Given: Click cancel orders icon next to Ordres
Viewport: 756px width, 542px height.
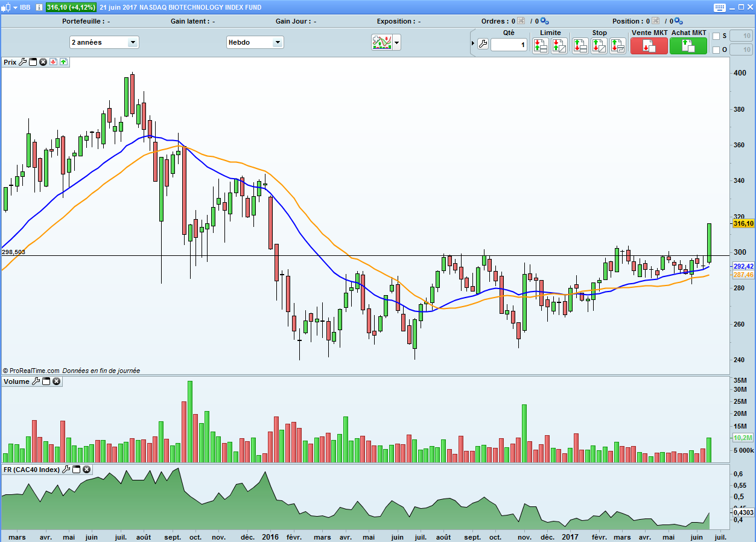Looking at the screenshot, I should [521, 21].
